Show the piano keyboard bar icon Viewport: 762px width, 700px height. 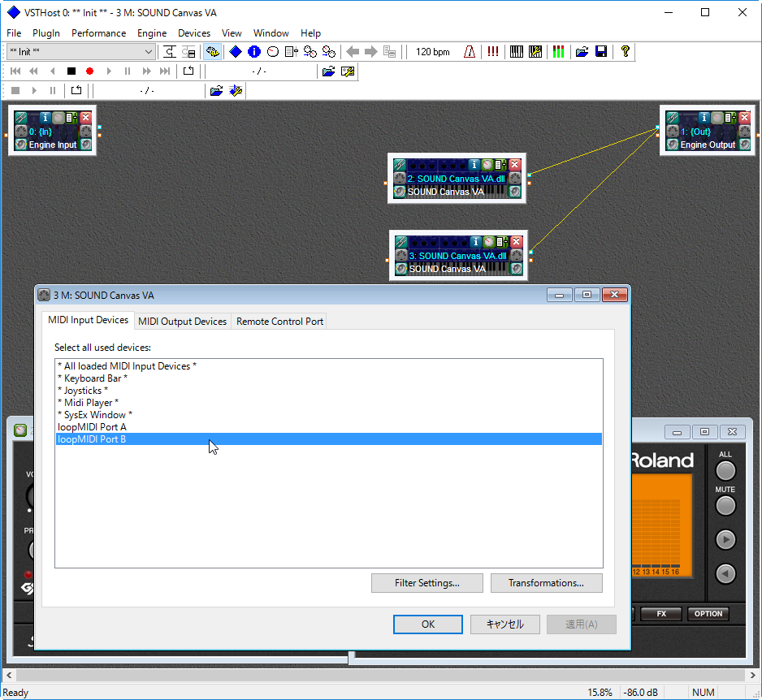[x=517, y=51]
